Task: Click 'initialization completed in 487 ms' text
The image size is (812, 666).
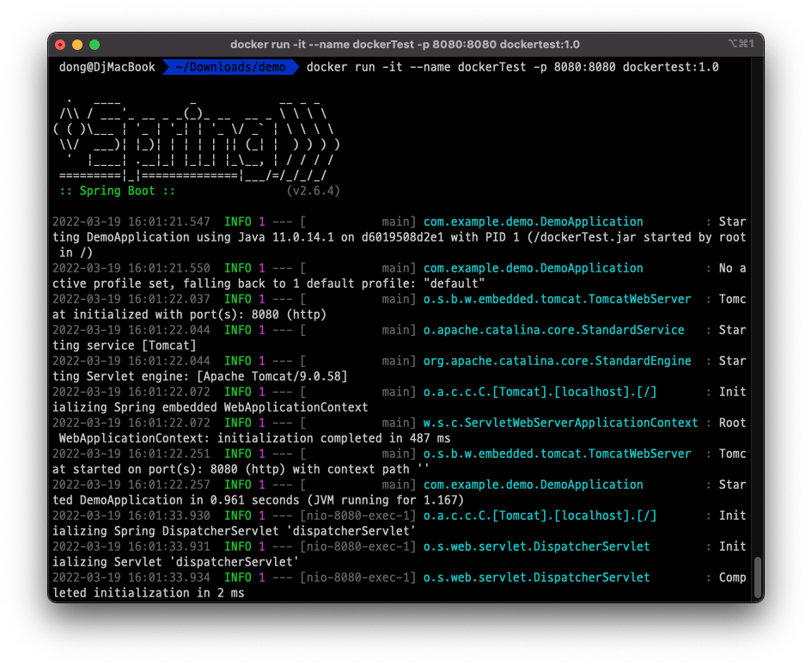Action: [333, 438]
